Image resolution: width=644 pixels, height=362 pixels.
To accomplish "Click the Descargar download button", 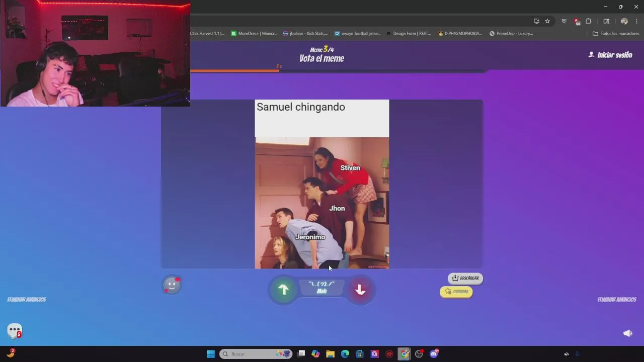I will pos(465,278).
